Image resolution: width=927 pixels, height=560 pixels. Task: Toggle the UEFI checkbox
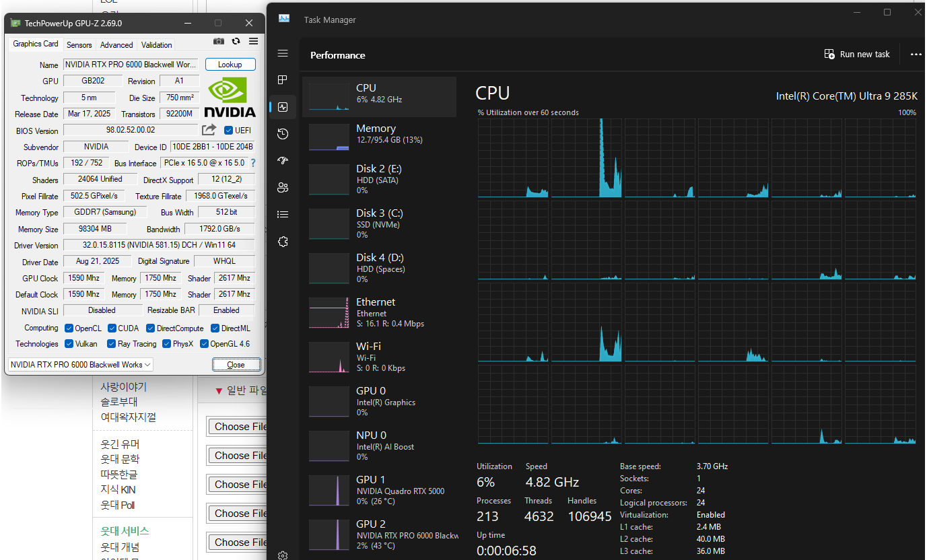point(229,131)
